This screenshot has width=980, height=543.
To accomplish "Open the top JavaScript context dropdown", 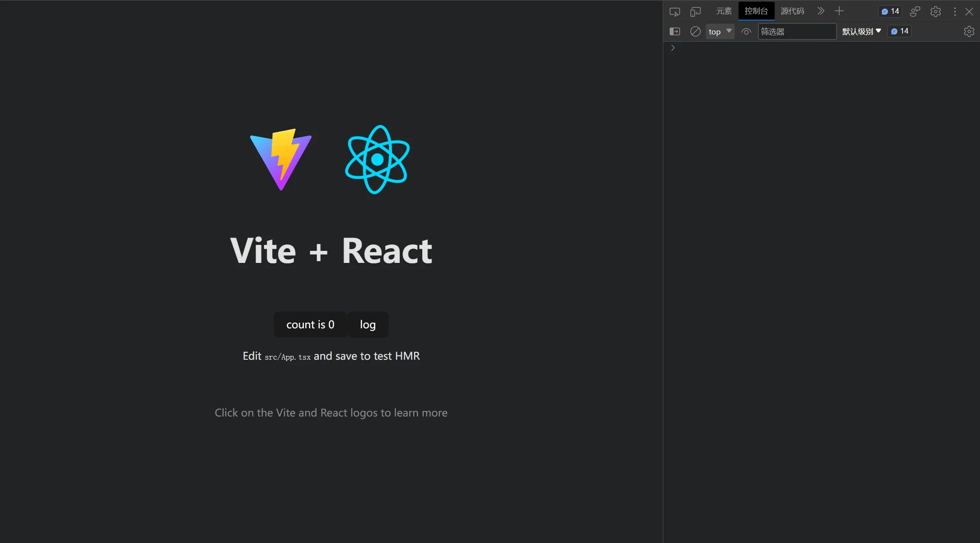I will tap(720, 31).
